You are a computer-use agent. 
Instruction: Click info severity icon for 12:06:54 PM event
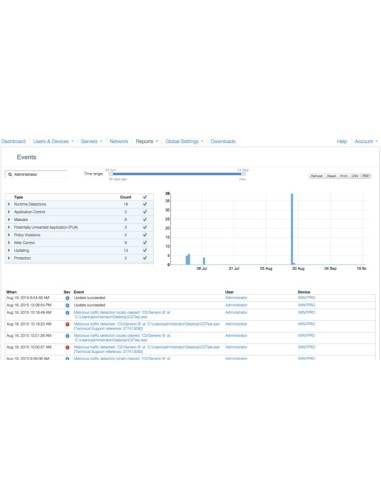click(67, 305)
